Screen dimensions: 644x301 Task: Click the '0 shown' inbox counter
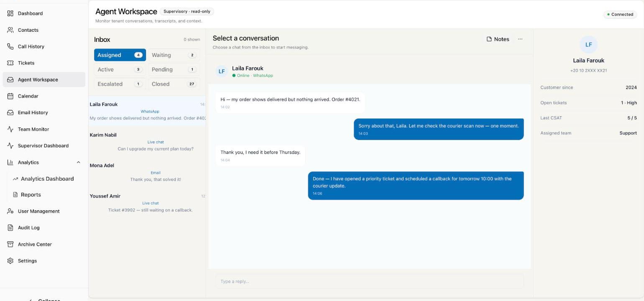[192, 40]
